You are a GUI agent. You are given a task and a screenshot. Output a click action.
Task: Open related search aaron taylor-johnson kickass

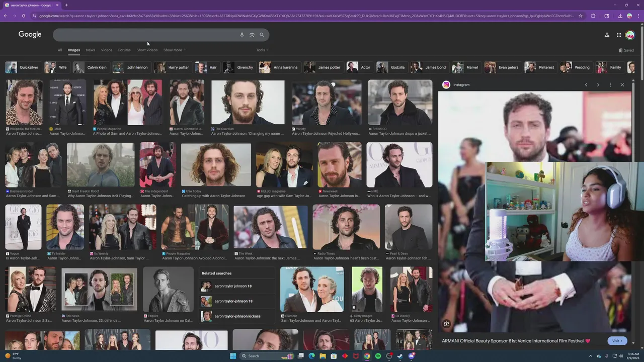pyautogui.click(x=237, y=316)
